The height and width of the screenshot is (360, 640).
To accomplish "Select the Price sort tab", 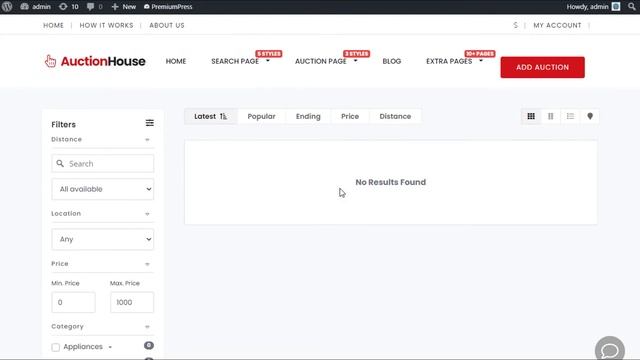I will [x=350, y=116].
